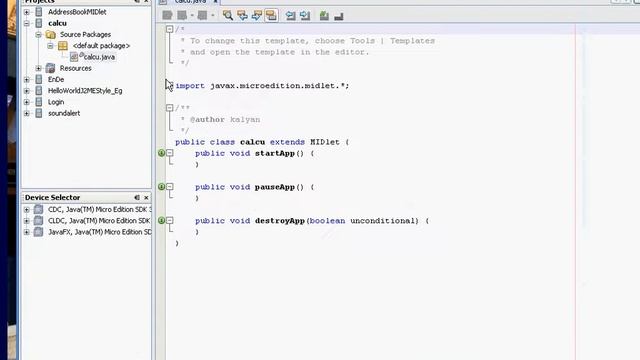Click the Device Selector panel title
Image resolution: width=640 pixels, height=360 pixels.
[52, 198]
